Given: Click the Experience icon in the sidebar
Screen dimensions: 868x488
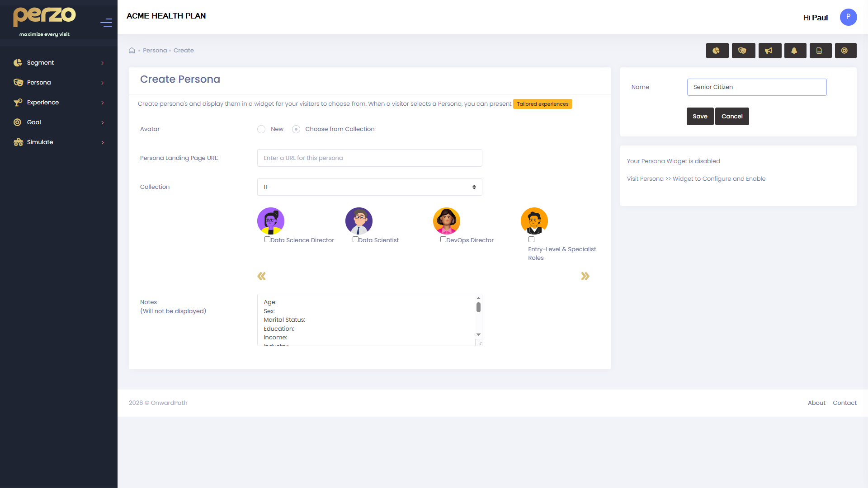Looking at the screenshot, I should tap(18, 102).
